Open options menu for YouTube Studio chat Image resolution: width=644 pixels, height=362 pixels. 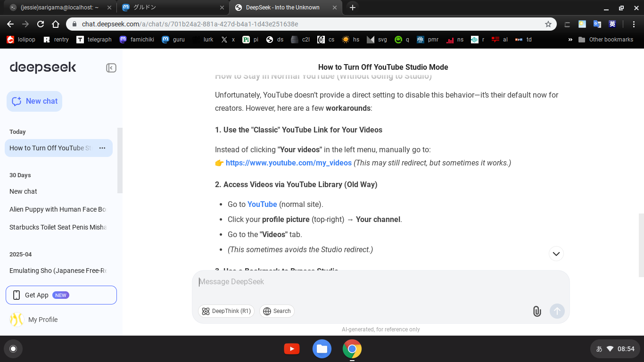coord(102,148)
